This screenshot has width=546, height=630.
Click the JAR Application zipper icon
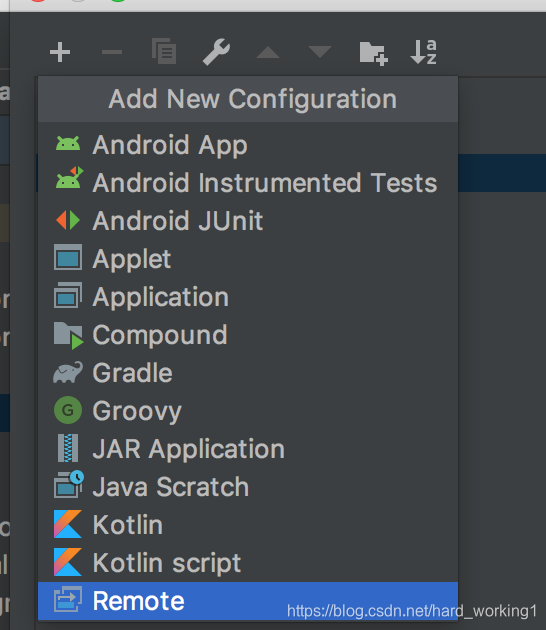68,448
